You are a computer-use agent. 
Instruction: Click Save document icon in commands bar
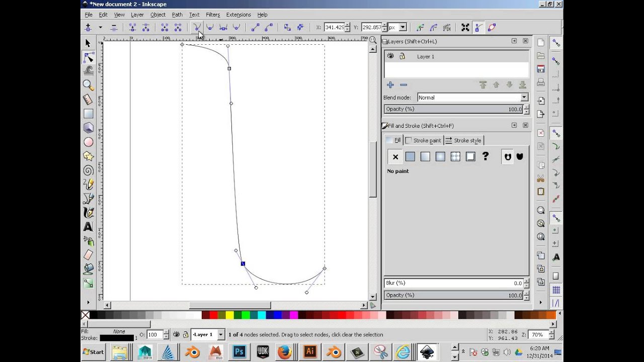(541, 69)
